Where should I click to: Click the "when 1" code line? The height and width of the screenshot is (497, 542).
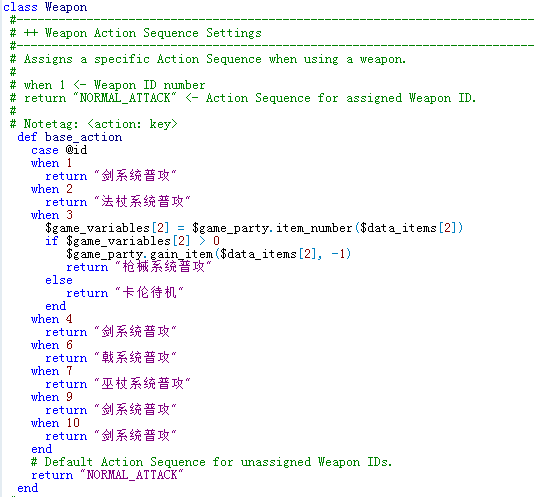point(52,163)
